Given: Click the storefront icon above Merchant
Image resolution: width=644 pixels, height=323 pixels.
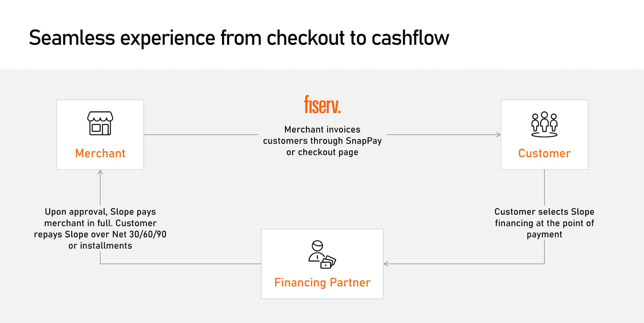Looking at the screenshot, I should click(x=100, y=123).
